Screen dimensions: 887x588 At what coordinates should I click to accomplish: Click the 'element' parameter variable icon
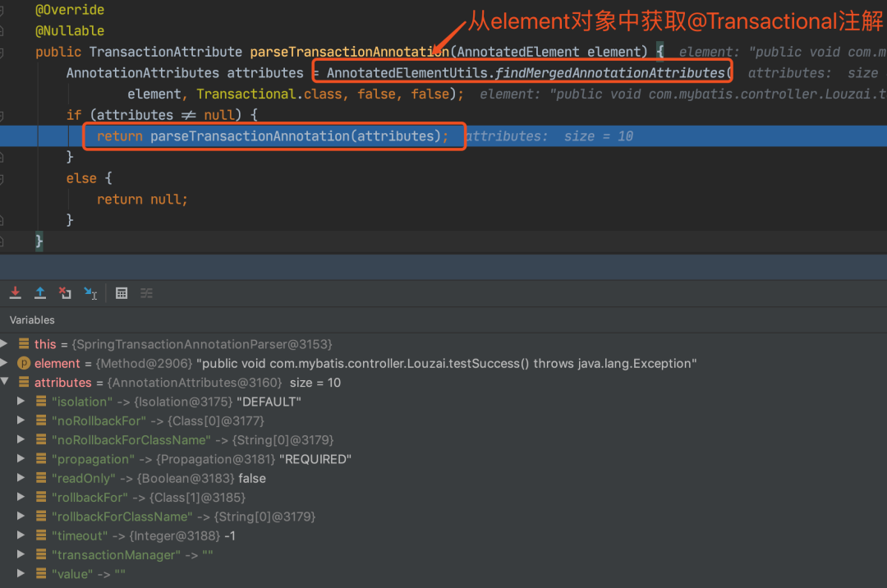pos(24,363)
